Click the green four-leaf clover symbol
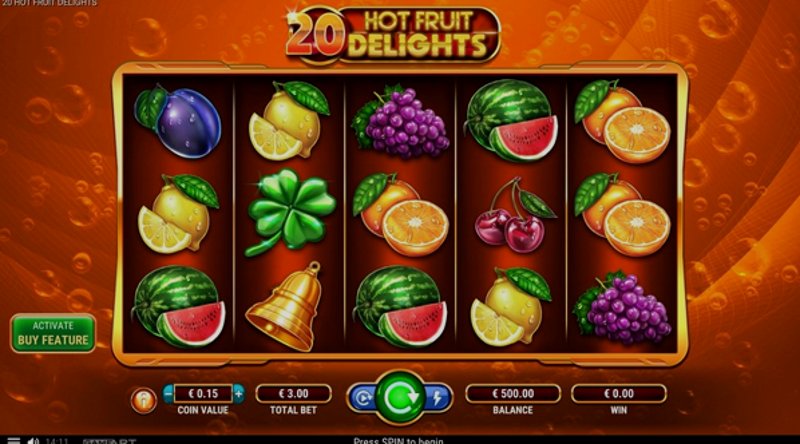Screen dimensions: 800x444 [290, 211]
